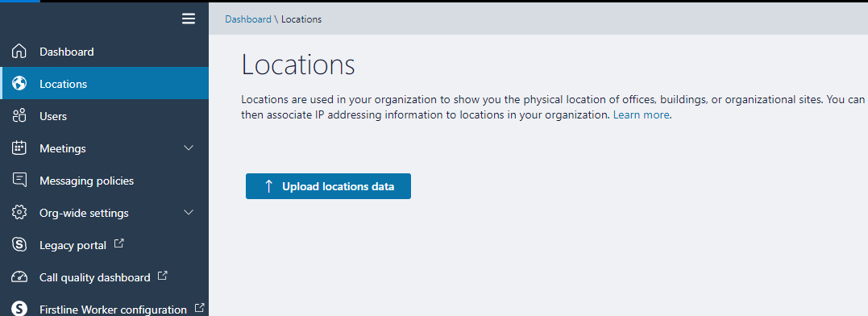Expand the Org-wide settings chevron

pos(189,213)
